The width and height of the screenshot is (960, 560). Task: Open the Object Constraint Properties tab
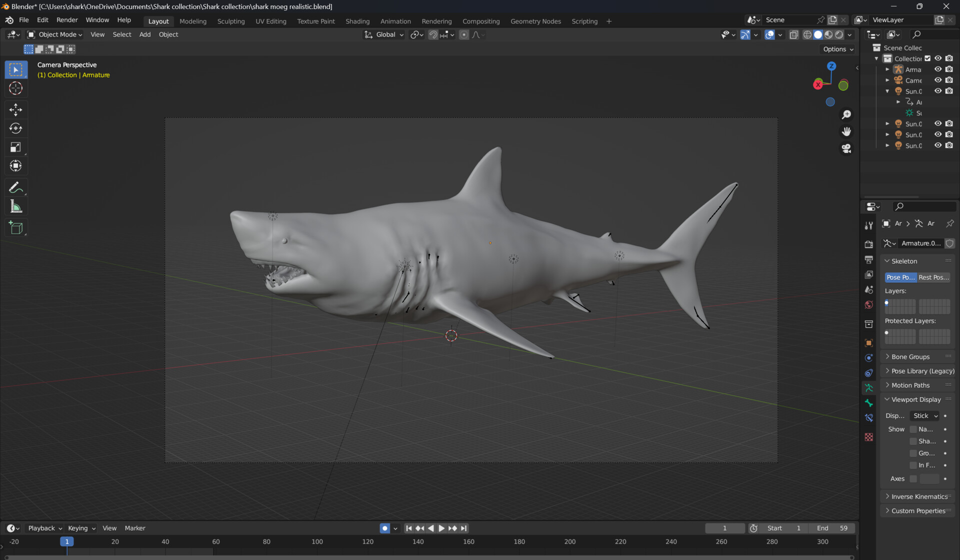[x=868, y=373]
